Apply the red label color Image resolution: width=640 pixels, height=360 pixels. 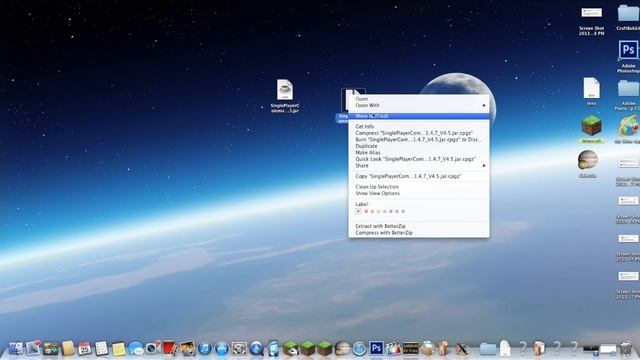pyautogui.click(x=366, y=211)
